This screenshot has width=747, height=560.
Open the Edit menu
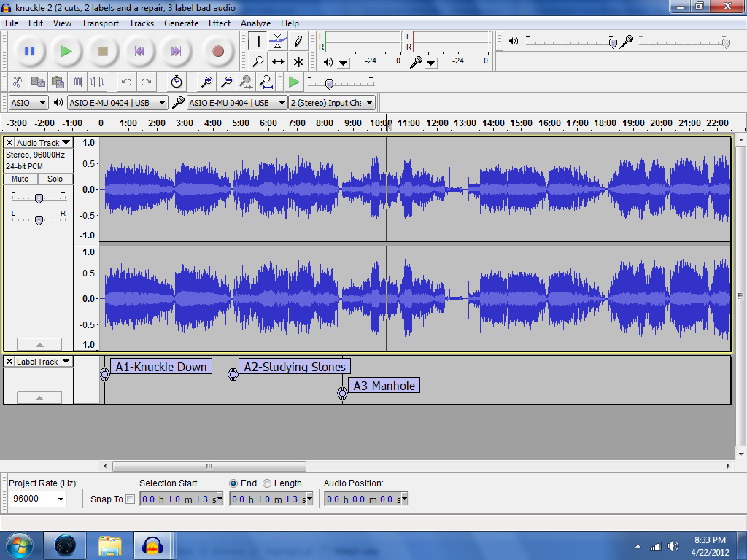[x=35, y=23]
